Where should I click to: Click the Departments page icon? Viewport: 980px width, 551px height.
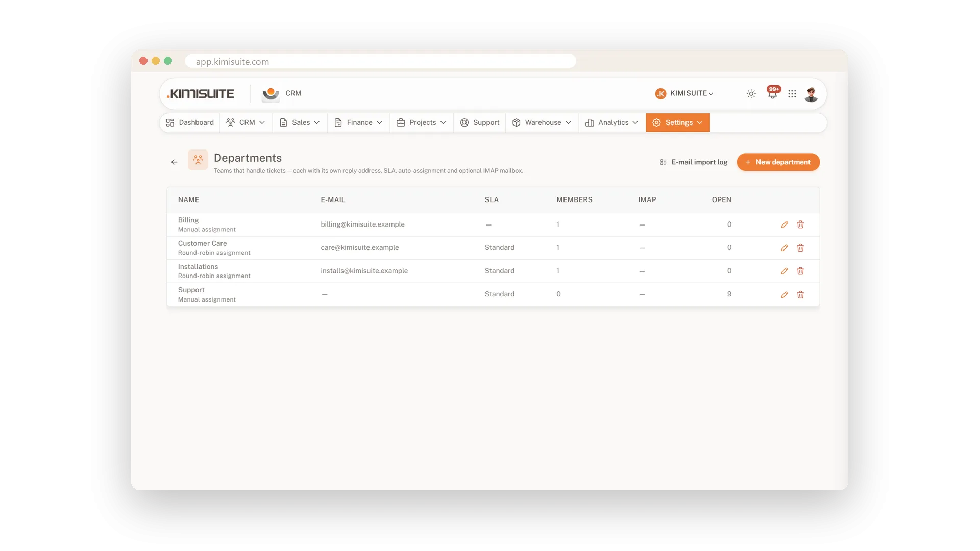(x=198, y=160)
